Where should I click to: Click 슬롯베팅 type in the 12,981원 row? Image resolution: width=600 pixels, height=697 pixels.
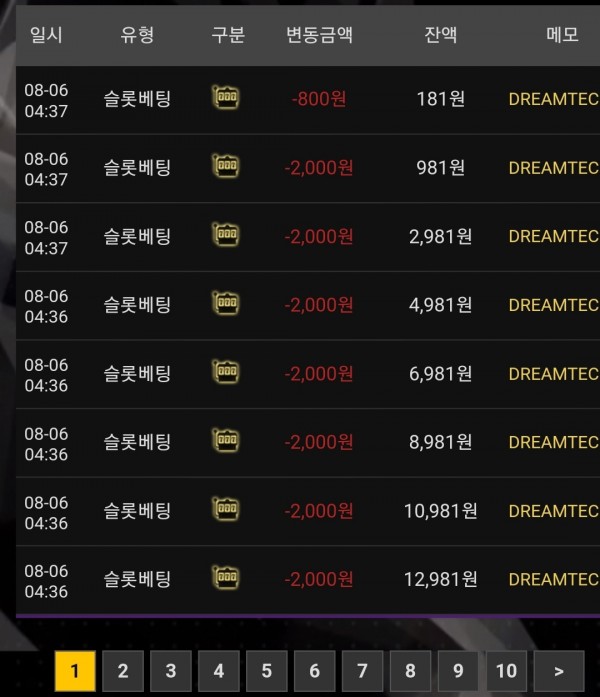[137, 579]
